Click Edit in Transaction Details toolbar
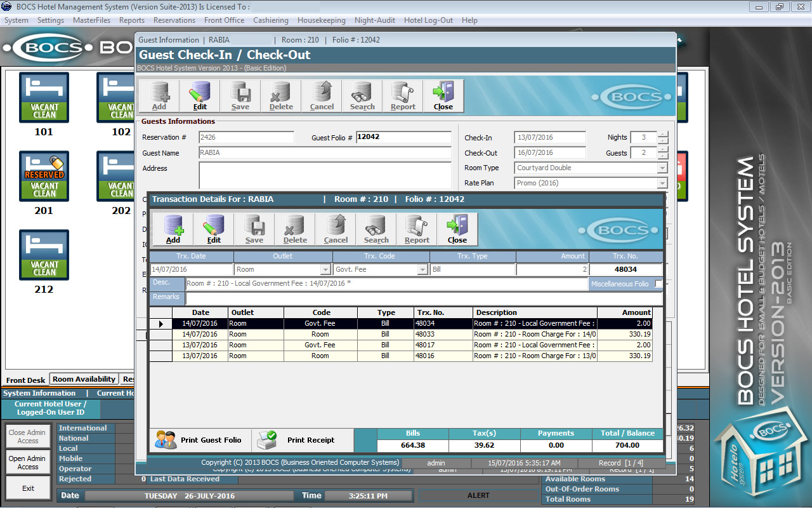Screen dimensions: 812x508 click(x=214, y=229)
